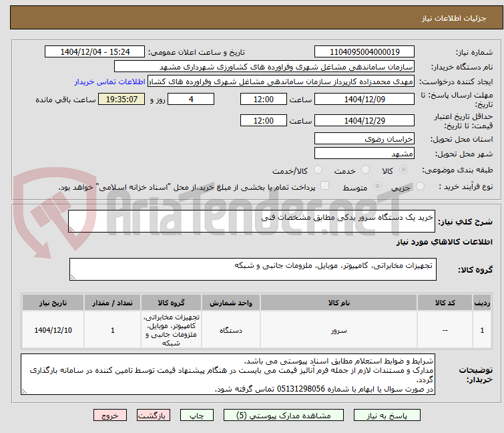Click the خروج exit button
The height and width of the screenshot is (433, 504).
pyautogui.click(x=110, y=416)
